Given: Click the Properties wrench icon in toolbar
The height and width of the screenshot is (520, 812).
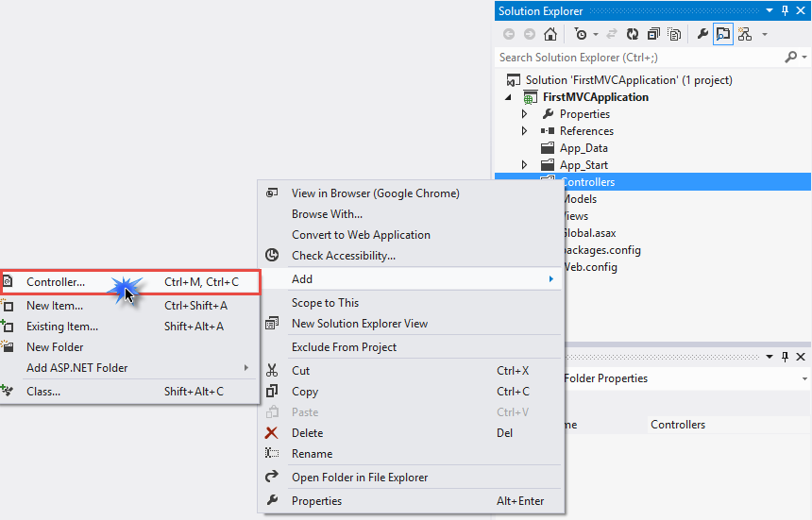Looking at the screenshot, I should coord(702,34).
